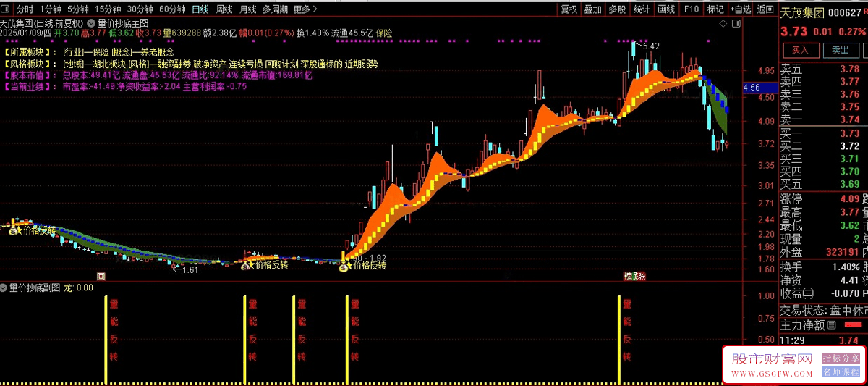Expand the 量价抄底主图 indicator dropdown
Viewport: 868px width, 386px height.
[92, 22]
